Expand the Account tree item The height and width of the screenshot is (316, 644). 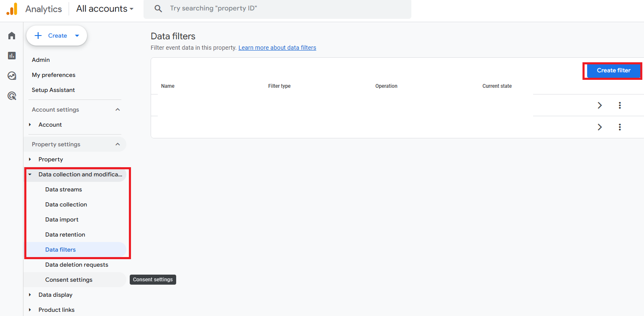pyautogui.click(x=30, y=125)
